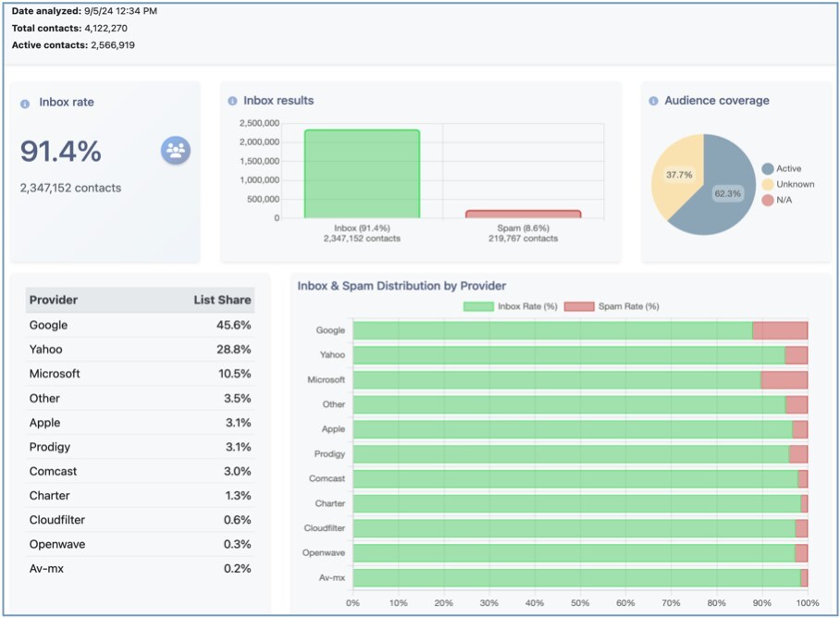The height and width of the screenshot is (618, 840).
Task: Toggle the Inbox Rate (%) legend entry
Action: pyautogui.click(x=509, y=306)
